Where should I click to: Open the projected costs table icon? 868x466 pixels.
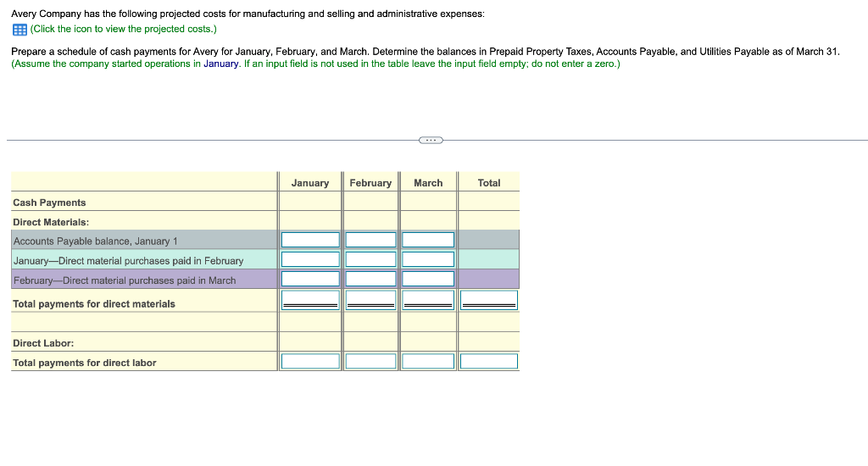click(x=19, y=30)
